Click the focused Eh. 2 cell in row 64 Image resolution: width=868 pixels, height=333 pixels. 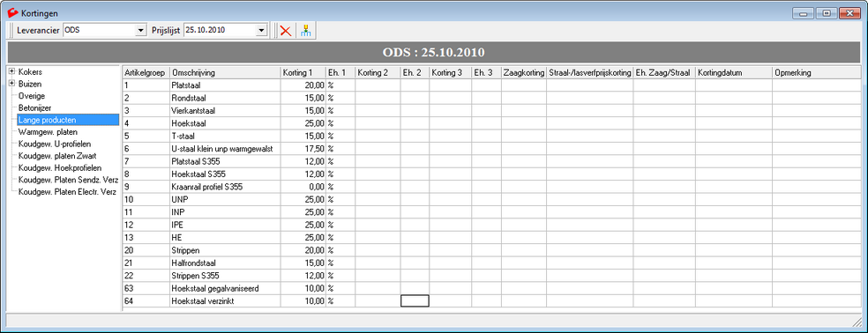pos(415,301)
